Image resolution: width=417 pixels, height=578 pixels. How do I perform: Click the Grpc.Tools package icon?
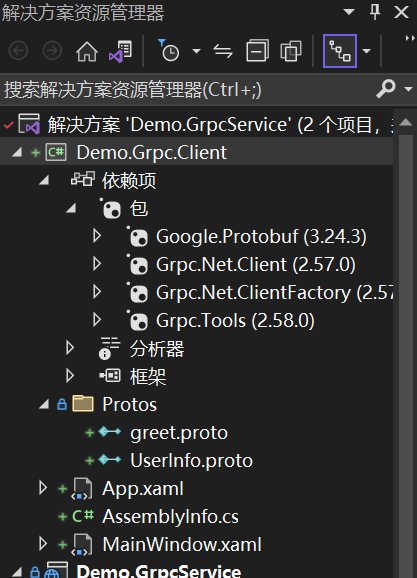pyautogui.click(x=138, y=321)
